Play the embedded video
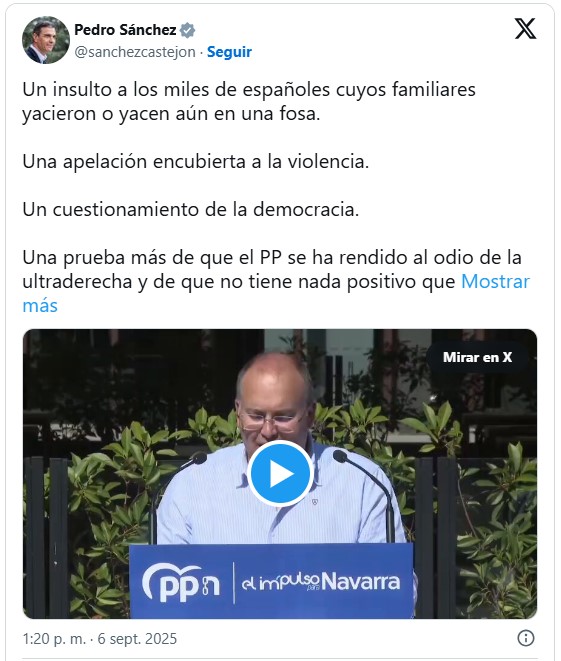This screenshot has width=561, height=661. [280, 473]
